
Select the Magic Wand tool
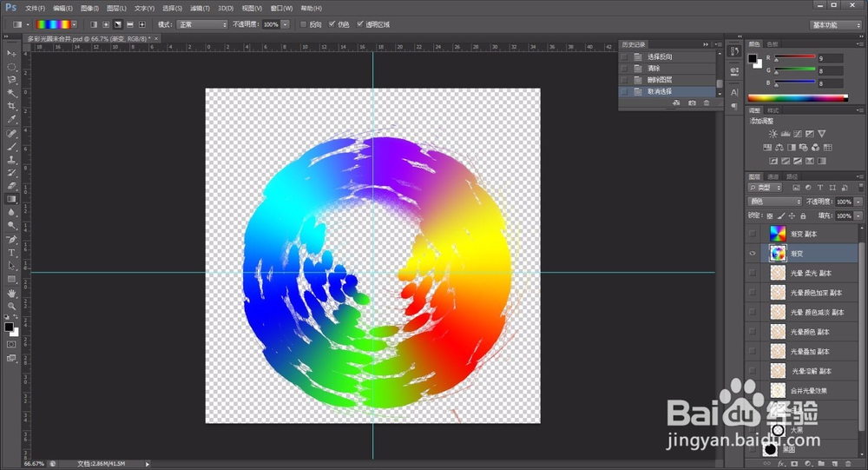[11, 93]
